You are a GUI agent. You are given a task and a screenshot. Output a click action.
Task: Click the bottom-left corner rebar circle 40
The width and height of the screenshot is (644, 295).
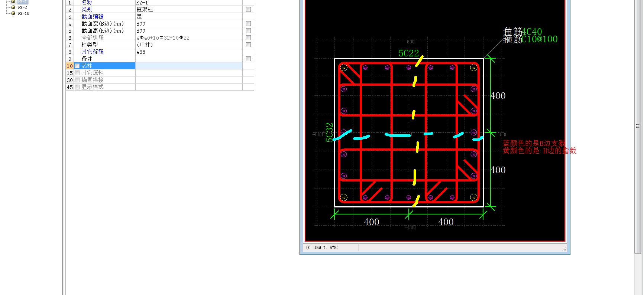point(344,197)
